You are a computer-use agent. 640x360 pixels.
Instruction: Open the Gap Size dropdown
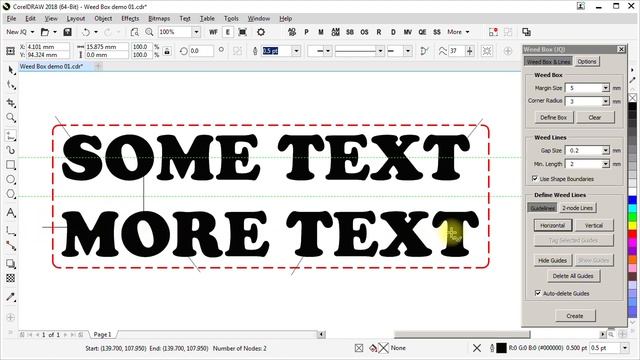tap(605, 151)
